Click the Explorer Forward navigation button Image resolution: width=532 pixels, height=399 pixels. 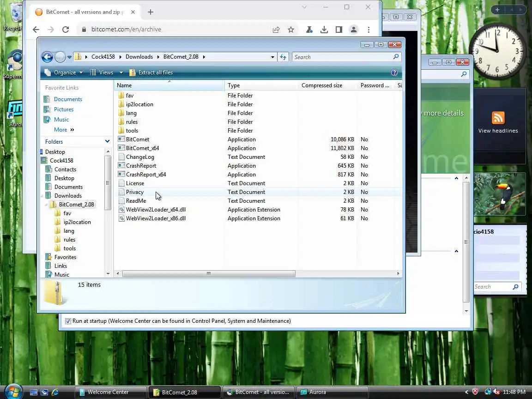(60, 57)
